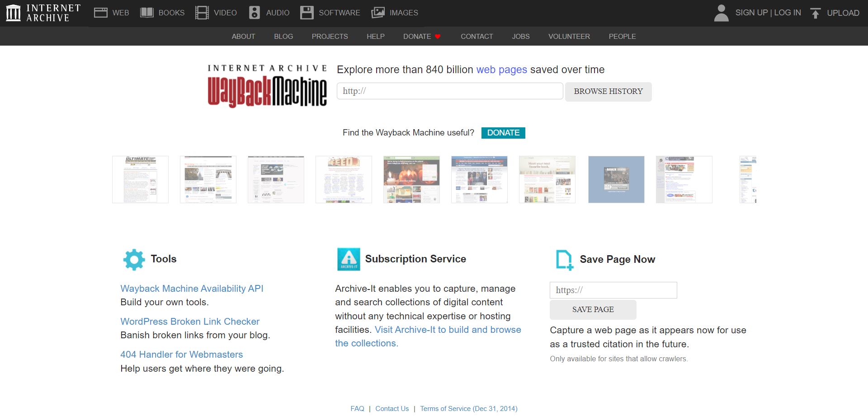Click the 'Subscription Service' heading
Screen dimensions: 868x420
pyautogui.click(x=415, y=259)
